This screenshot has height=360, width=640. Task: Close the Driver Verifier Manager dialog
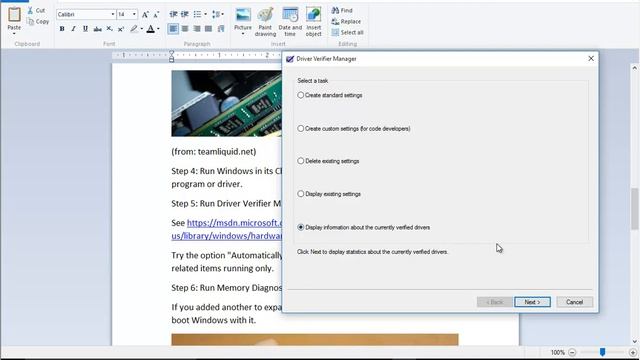tap(591, 59)
